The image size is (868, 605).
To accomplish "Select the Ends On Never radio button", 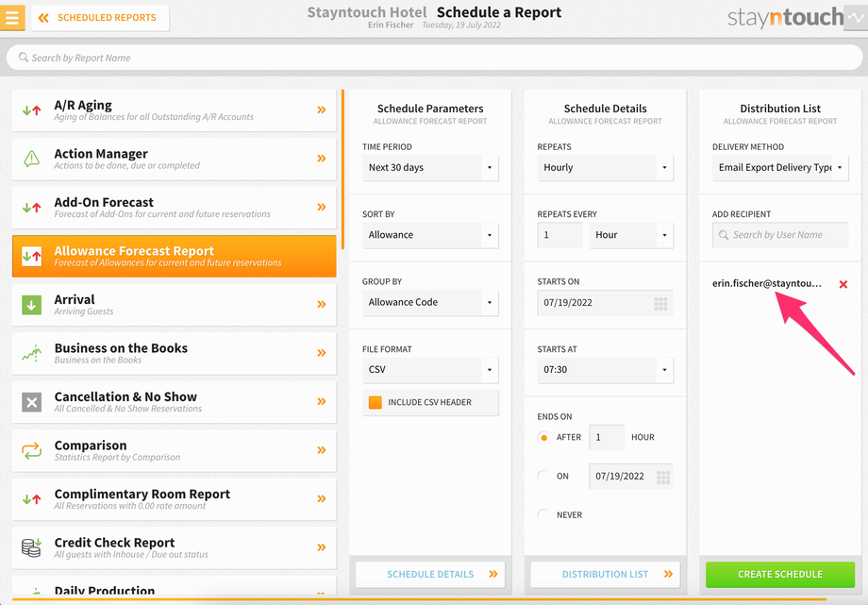I will click(x=543, y=514).
